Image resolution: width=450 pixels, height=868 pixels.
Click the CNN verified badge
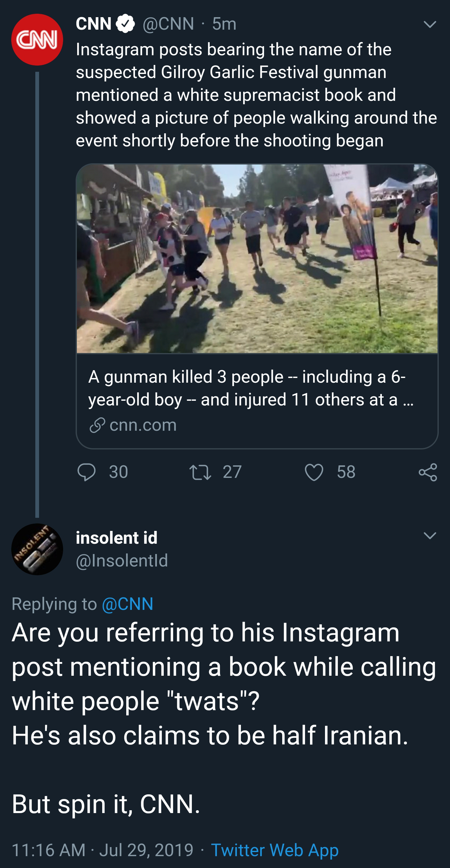click(126, 24)
